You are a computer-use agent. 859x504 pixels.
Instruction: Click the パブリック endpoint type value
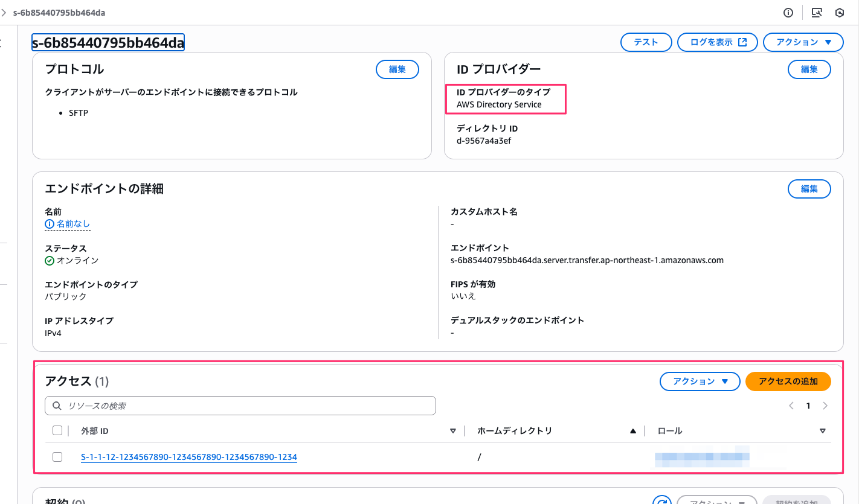pos(66,296)
